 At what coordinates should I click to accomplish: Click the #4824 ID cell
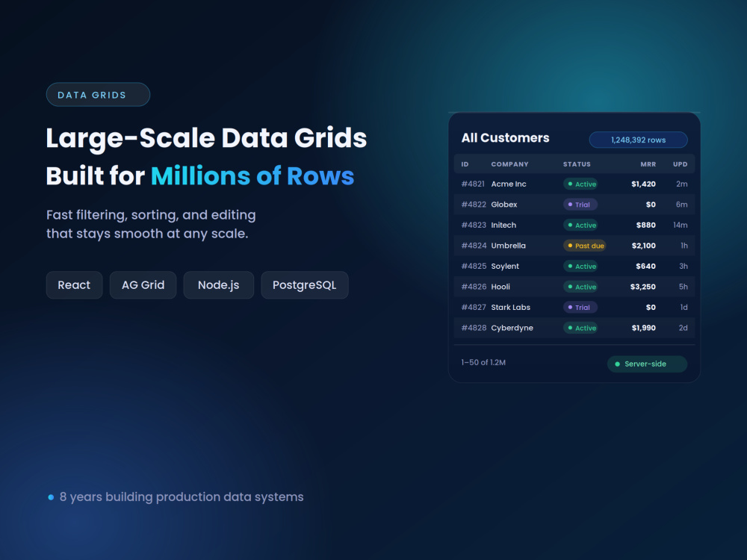click(474, 246)
